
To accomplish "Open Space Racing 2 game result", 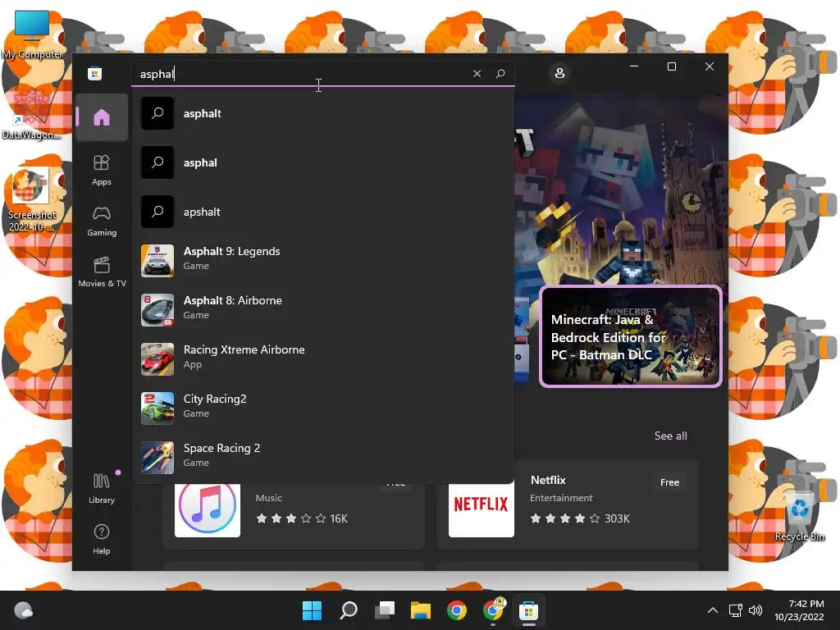I will coord(323,458).
